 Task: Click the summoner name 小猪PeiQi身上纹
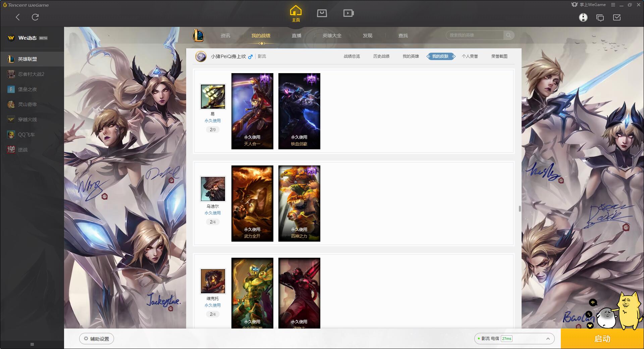(228, 56)
